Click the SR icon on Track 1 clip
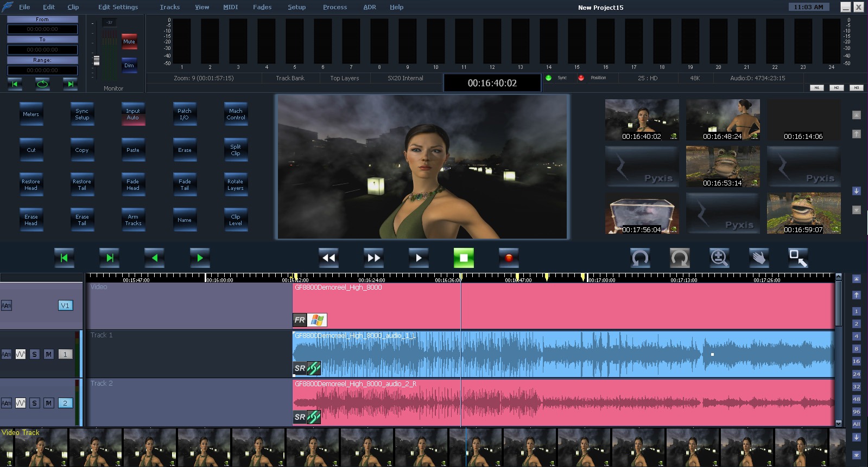This screenshot has width=868, height=467. pyautogui.click(x=300, y=368)
